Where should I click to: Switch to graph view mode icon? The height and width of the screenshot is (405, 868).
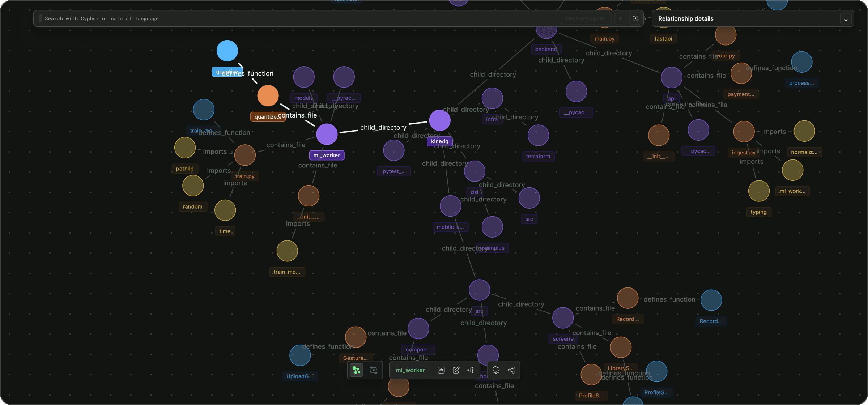click(x=357, y=370)
